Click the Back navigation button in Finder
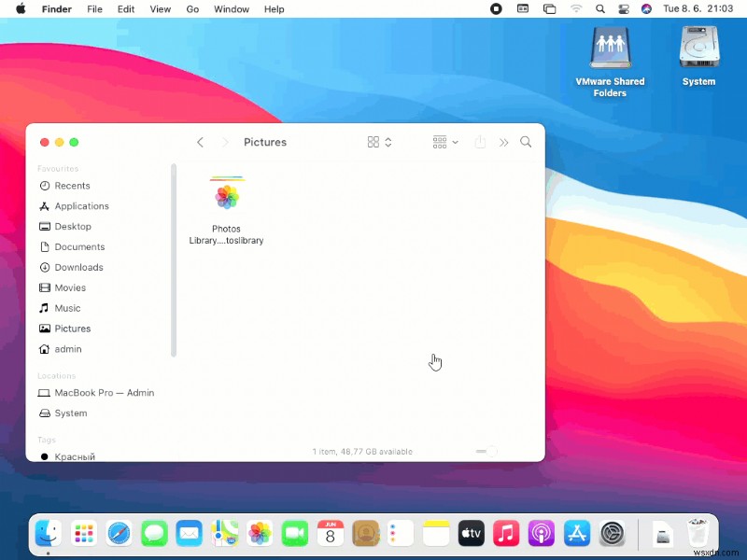Screen dimensions: 747x560 (200, 142)
